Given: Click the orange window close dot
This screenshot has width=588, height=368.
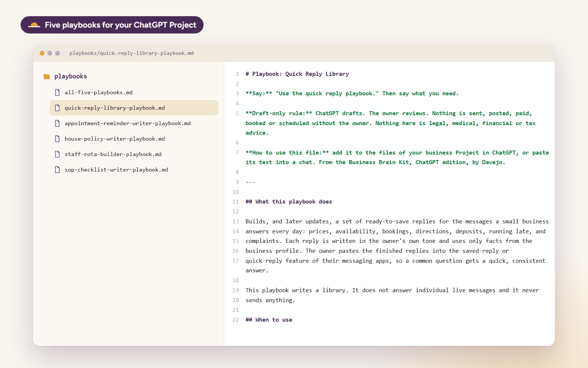Looking at the screenshot, I should pyautogui.click(x=42, y=53).
